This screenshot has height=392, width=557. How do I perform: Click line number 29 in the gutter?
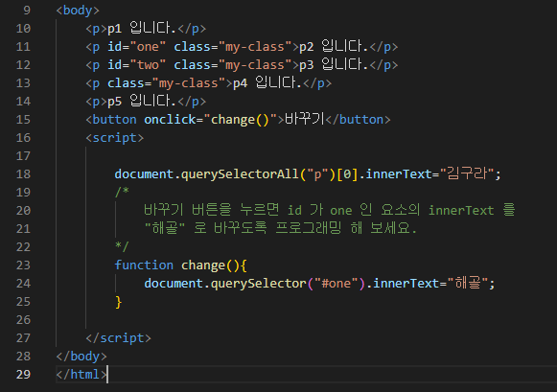point(23,374)
